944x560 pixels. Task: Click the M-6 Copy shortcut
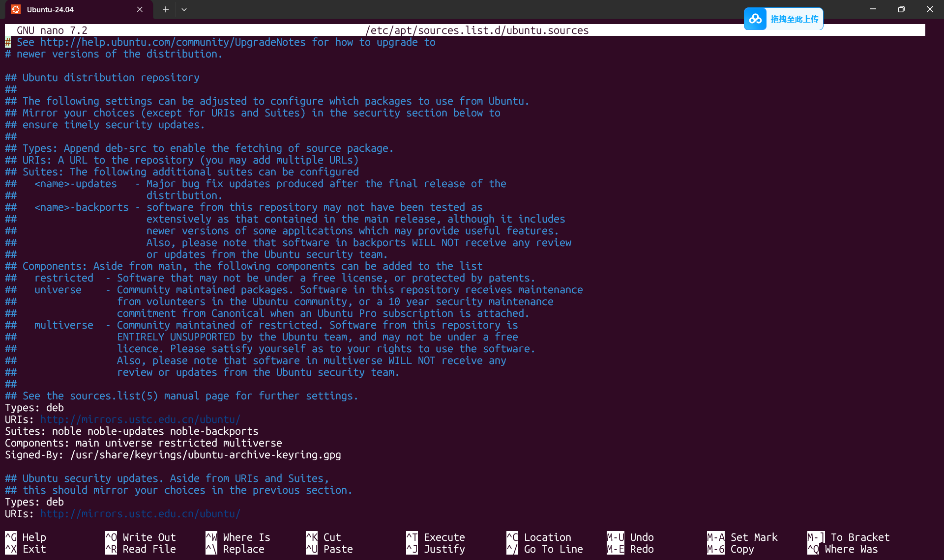click(731, 549)
